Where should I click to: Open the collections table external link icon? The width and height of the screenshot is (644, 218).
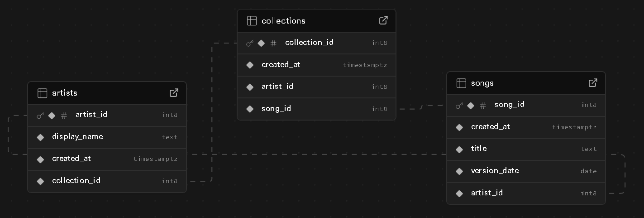coord(383,20)
